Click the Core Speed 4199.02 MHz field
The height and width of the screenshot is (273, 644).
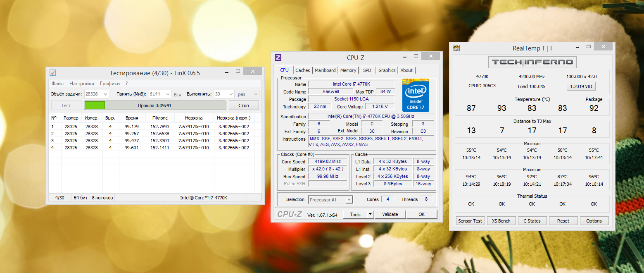(x=327, y=162)
